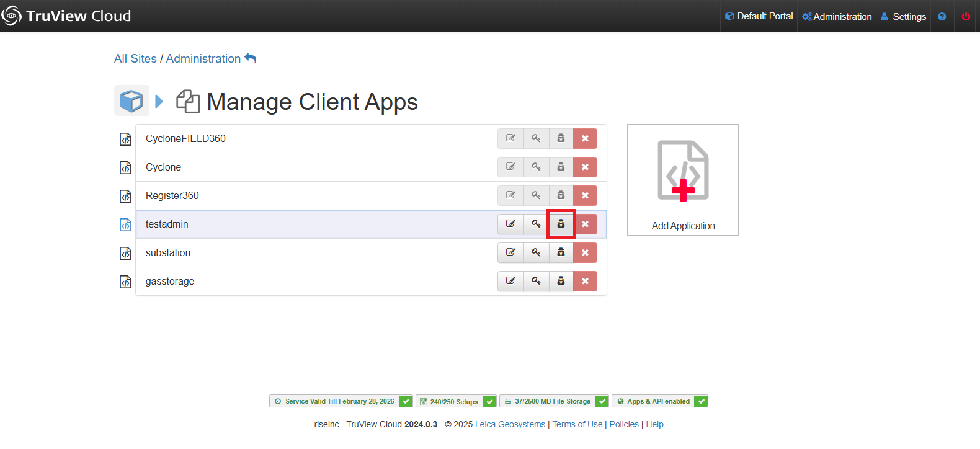The width and height of the screenshot is (980, 449).
Task: Edit the gasstorage application
Action: 510,281
